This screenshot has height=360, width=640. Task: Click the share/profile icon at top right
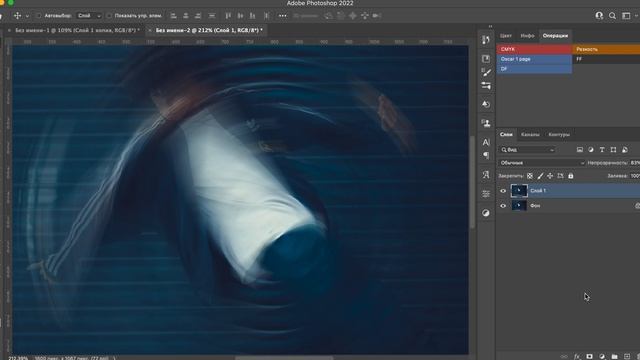599,16
